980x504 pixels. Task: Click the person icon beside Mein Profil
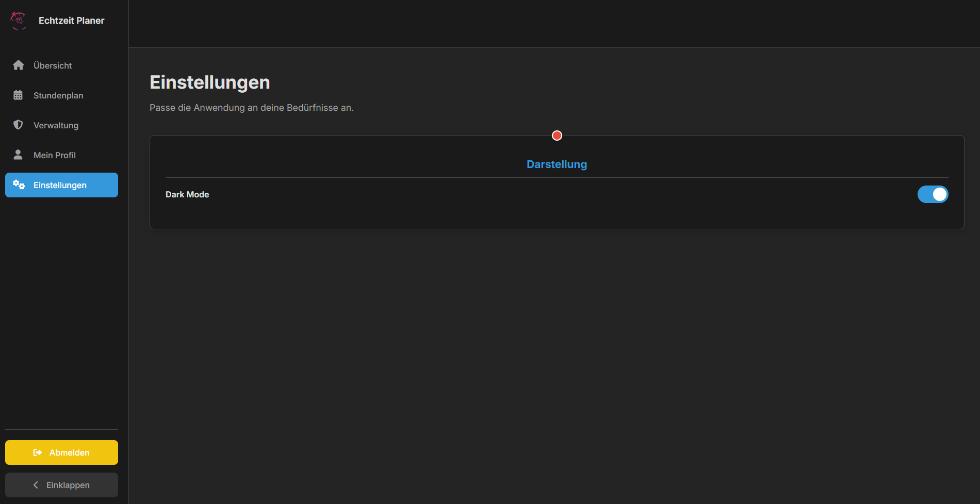click(x=18, y=155)
